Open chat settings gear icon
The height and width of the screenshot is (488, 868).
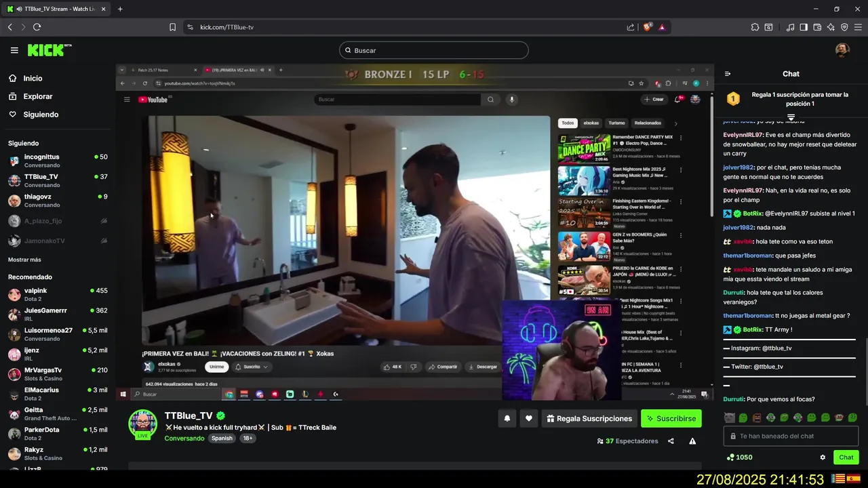pos(823,457)
